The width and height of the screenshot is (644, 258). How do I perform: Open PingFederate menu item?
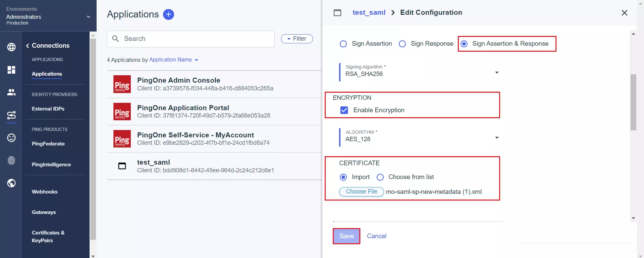pos(48,144)
